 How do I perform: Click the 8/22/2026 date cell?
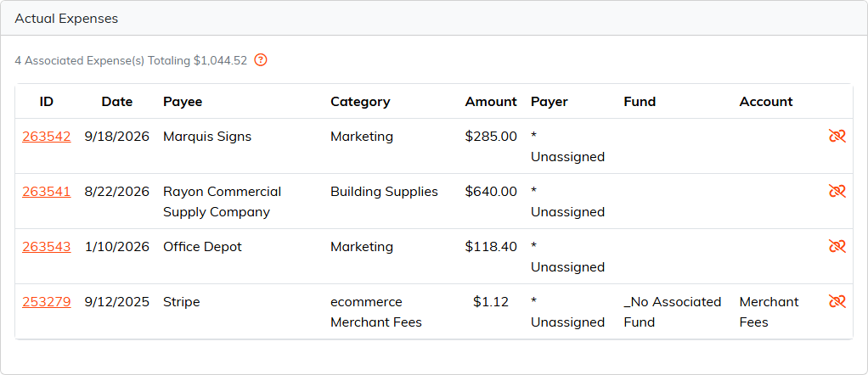click(117, 192)
